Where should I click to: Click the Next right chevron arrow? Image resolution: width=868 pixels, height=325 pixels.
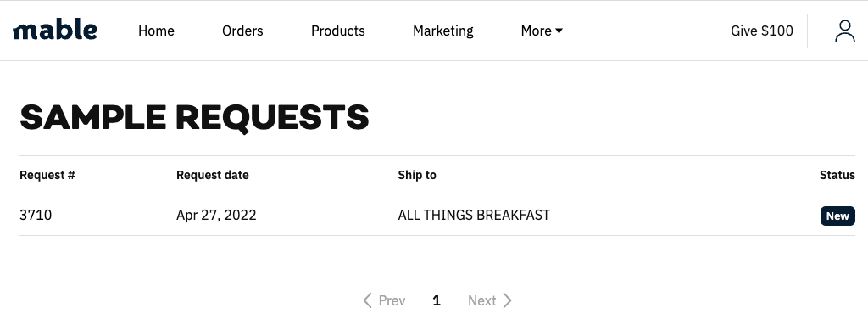tap(507, 300)
